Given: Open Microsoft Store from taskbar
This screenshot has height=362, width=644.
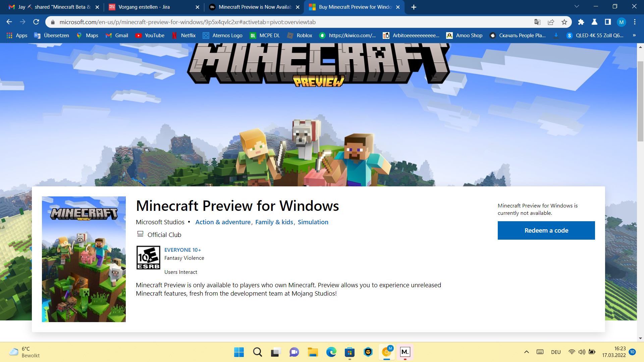Looking at the screenshot, I should point(350,352).
